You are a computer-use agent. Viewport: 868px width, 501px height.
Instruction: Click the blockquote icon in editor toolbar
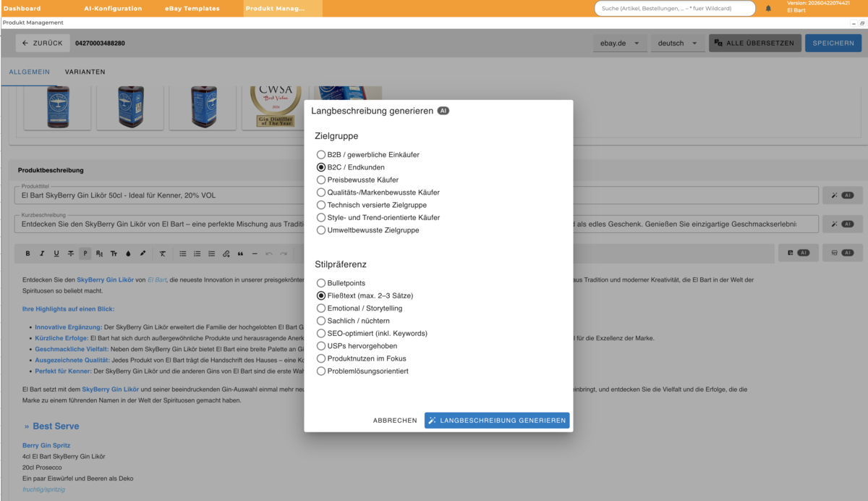pyautogui.click(x=240, y=253)
